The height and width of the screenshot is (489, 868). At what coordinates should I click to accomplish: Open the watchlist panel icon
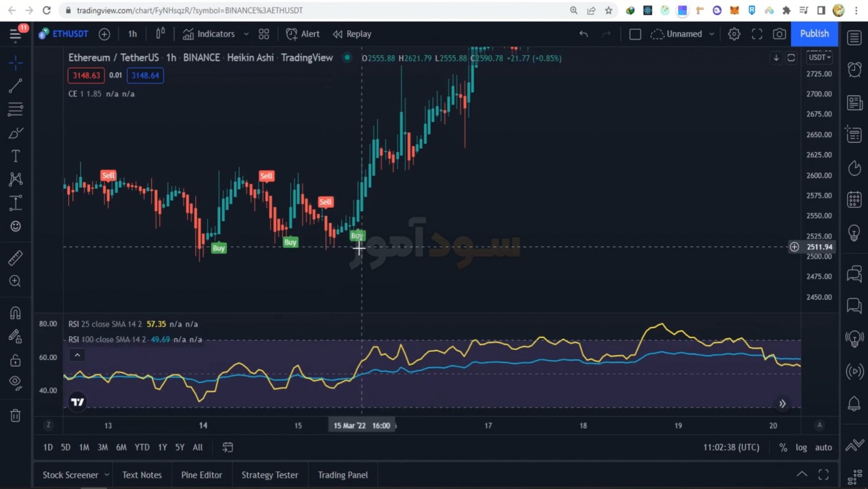(x=854, y=38)
